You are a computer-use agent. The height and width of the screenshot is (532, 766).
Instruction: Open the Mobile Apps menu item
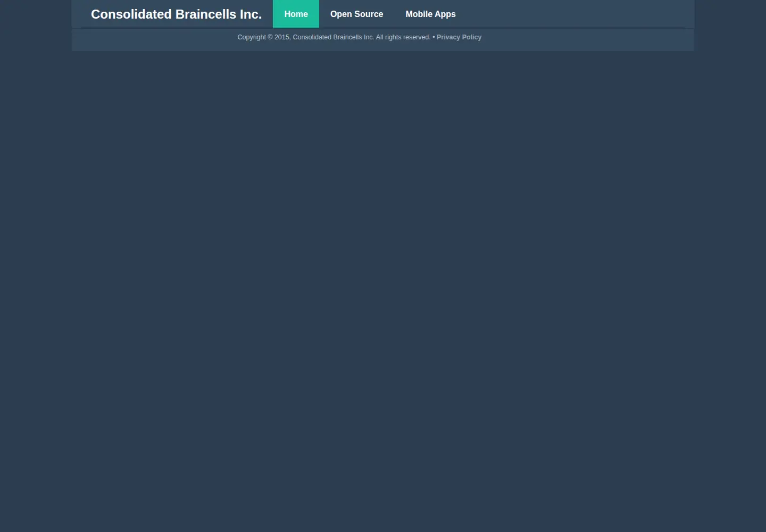[430, 14]
